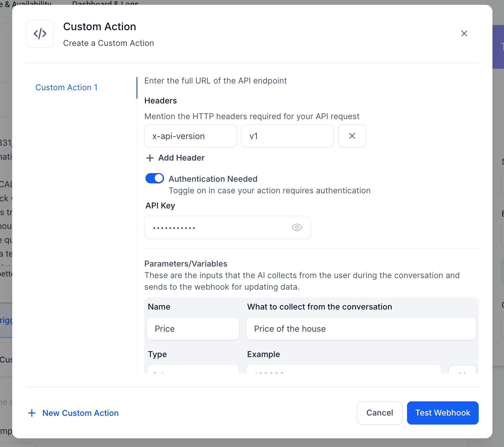504x447 pixels.
Task: Click the Test Webhook button
Action: coord(443,413)
